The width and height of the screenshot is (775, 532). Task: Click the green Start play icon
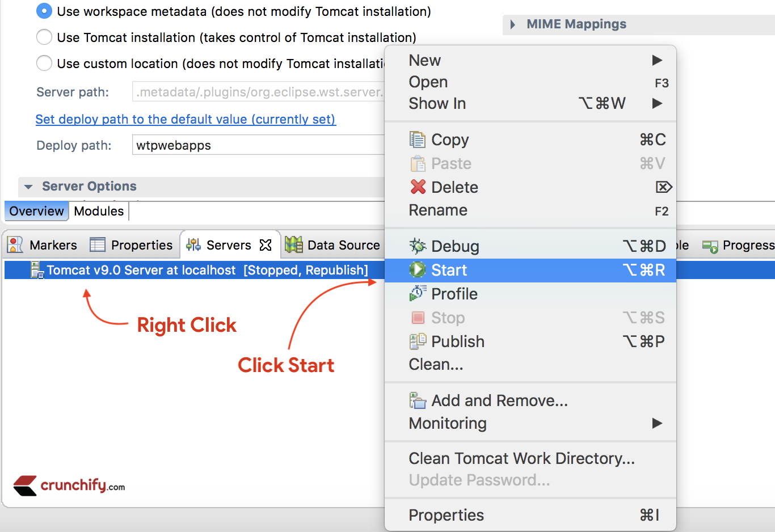tap(418, 270)
